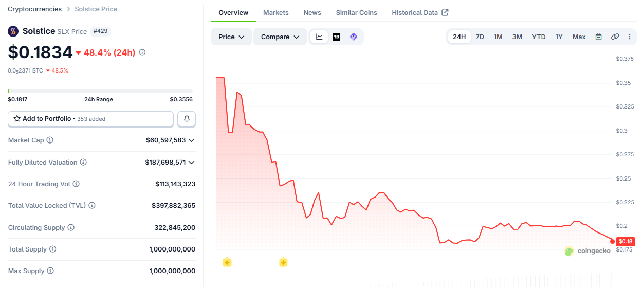644x287 pixels.
Task: Expand the Fully Diluted Valuation chevron
Action: tap(192, 163)
